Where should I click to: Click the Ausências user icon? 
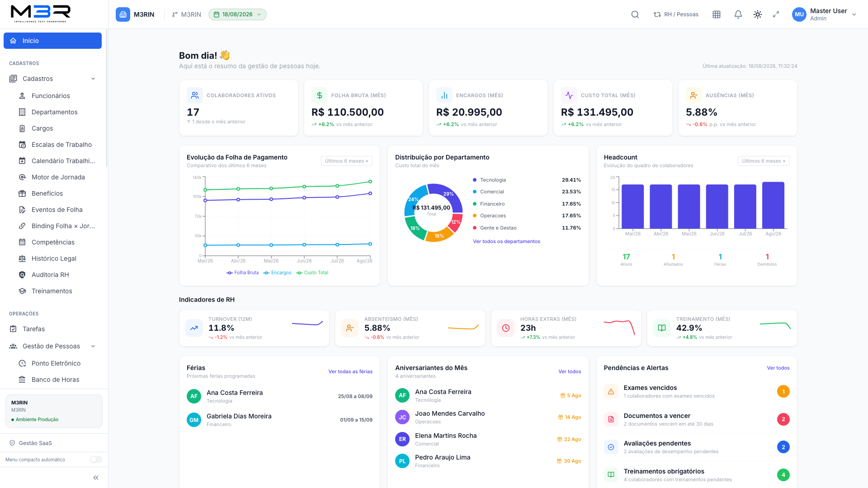pyautogui.click(x=694, y=95)
